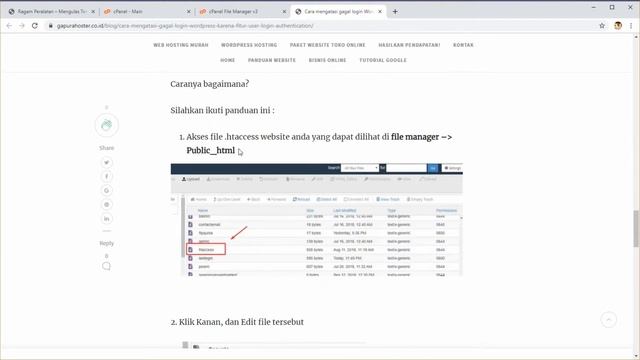
Task: Close the Ragam Peralatan tab
Action: point(93,11)
